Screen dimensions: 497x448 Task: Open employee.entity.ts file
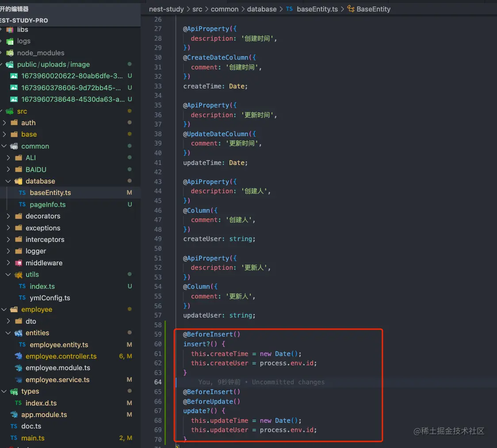59,345
